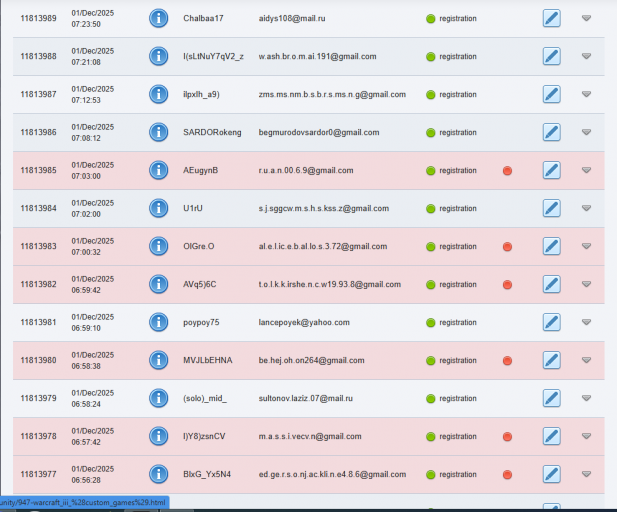Edit row 11813984 with pencil icon
The height and width of the screenshot is (512, 617).
(552, 208)
